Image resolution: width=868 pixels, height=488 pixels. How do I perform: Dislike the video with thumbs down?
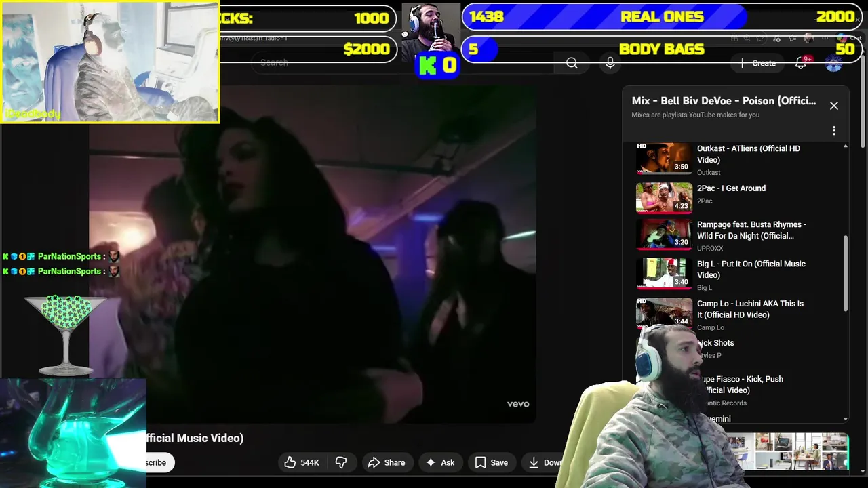pos(341,462)
